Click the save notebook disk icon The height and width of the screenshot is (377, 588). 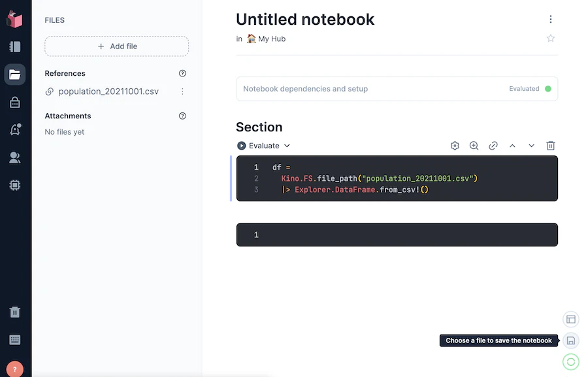[571, 340]
